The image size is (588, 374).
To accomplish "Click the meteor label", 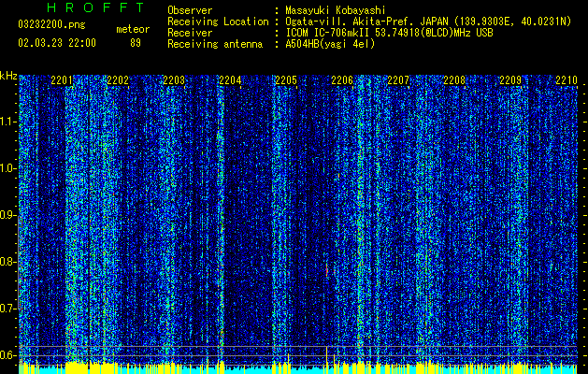I will (x=133, y=29).
